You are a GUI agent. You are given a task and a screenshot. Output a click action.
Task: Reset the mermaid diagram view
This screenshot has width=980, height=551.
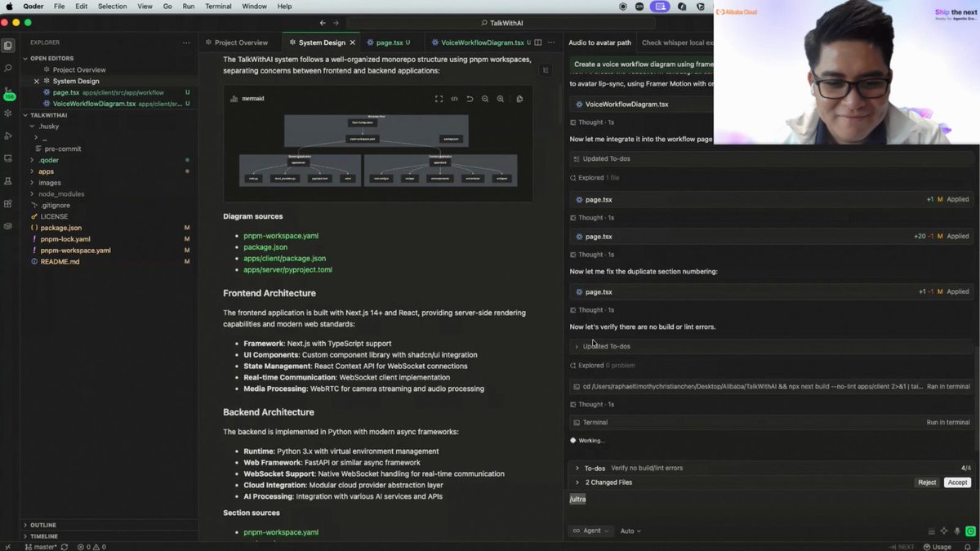click(470, 99)
